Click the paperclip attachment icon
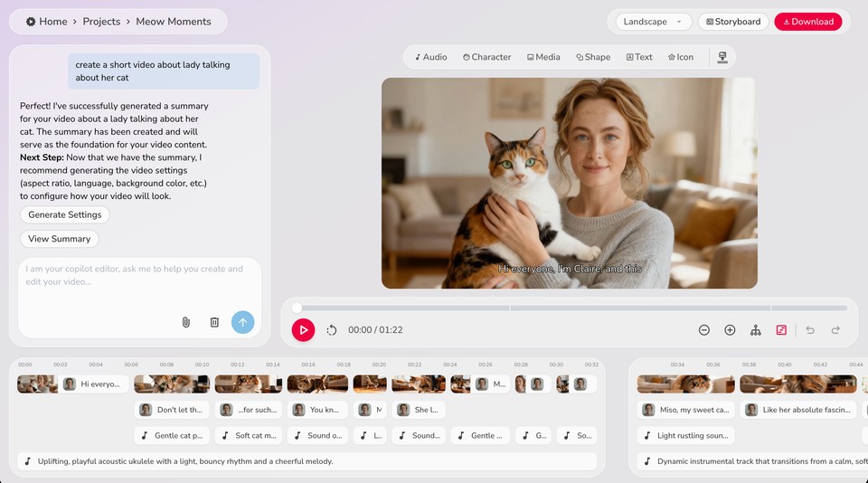This screenshot has width=868, height=483. pyautogui.click(x=185, y=322)
